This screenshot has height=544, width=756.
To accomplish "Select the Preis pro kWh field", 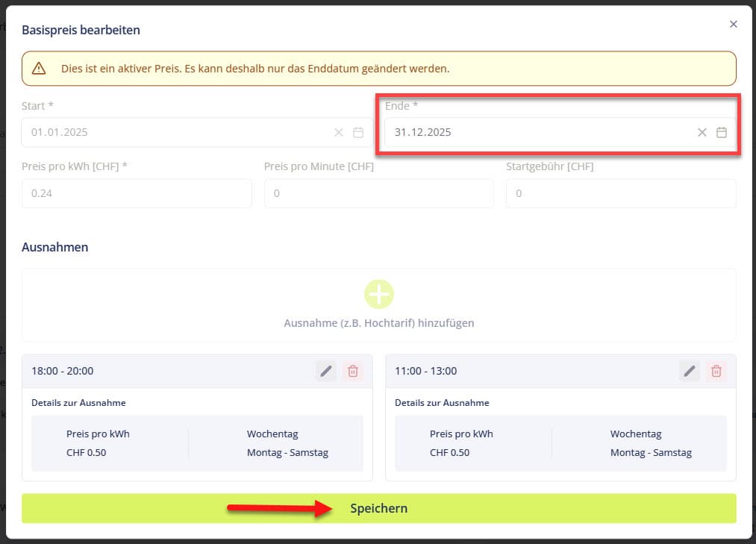I will [137, 193].
